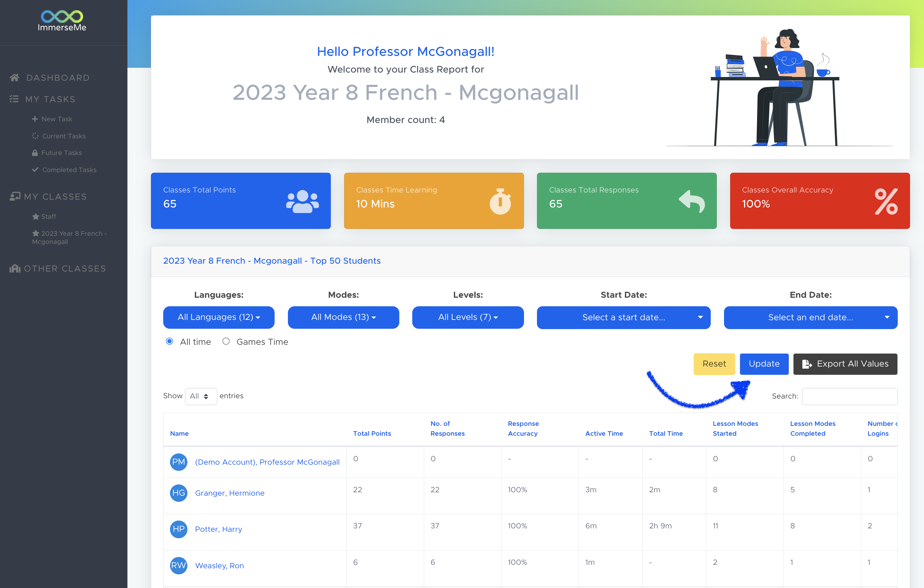Viewport: 924px width, 588px height.
Task: Click the plus icon beside New Task
Action: click(35, 119)
